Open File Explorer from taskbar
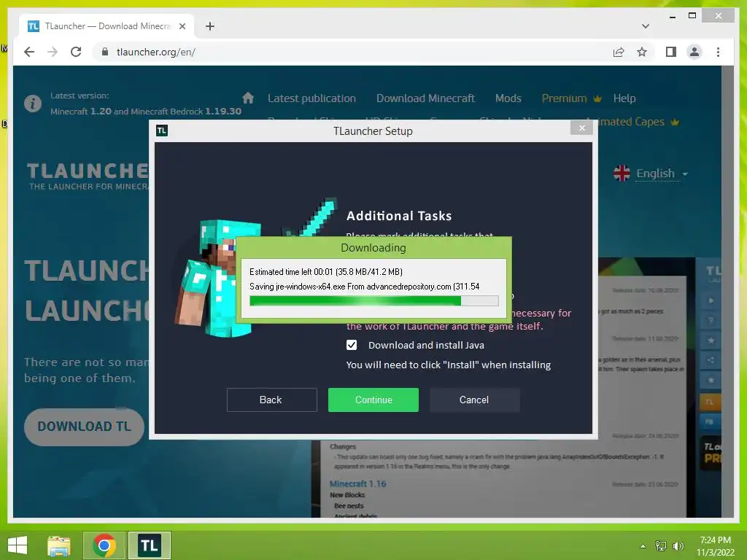 [x=59, y=545]
